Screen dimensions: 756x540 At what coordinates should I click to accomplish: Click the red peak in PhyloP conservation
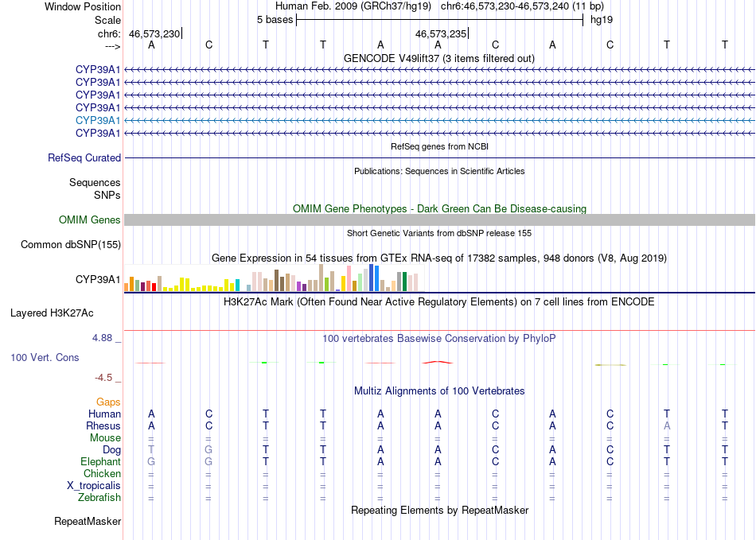pos(438,362)
